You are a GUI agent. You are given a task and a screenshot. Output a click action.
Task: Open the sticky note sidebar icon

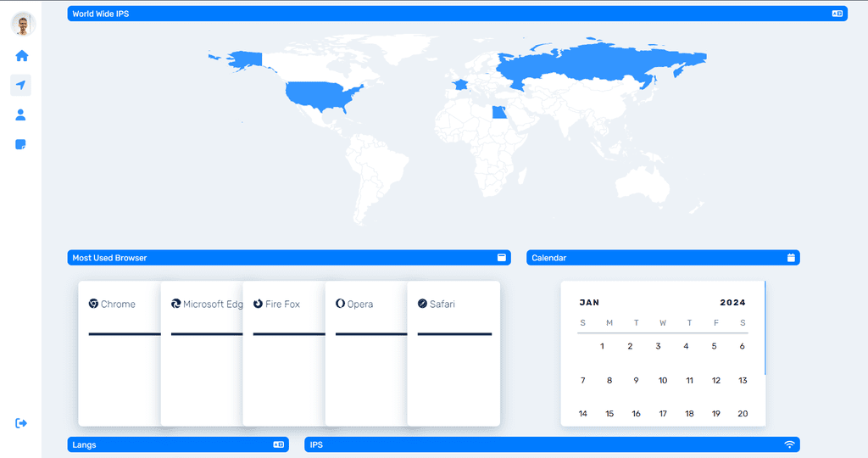20,144
